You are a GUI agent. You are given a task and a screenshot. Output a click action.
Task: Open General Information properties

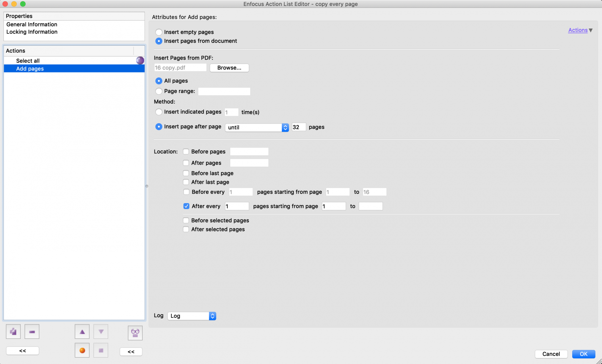32,24
